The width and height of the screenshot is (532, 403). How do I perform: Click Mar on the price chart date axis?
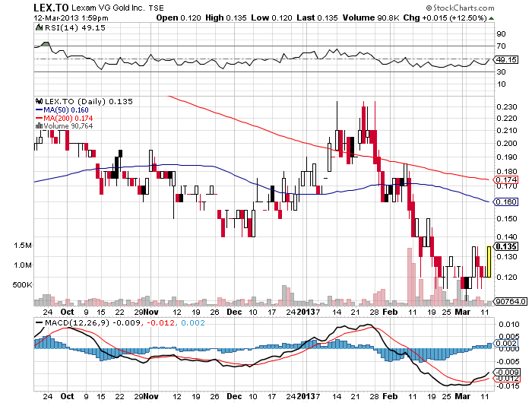click(462, 312)
